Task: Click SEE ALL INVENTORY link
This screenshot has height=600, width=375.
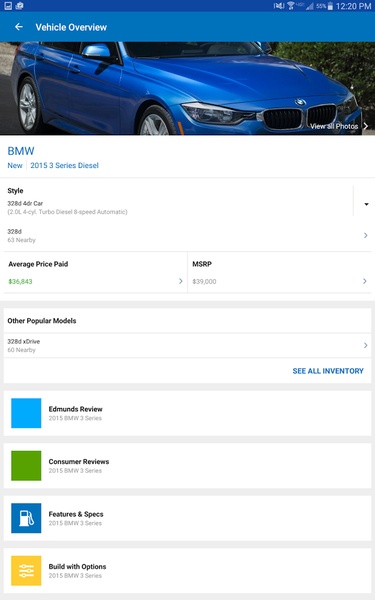Action: pyautogui.click(x=328, y=371)
